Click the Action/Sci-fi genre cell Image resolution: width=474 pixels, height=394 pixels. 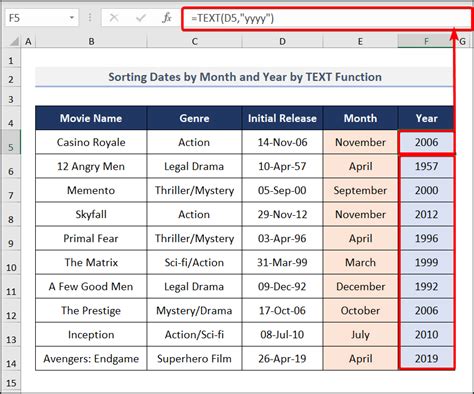click(x=194, y=334)
